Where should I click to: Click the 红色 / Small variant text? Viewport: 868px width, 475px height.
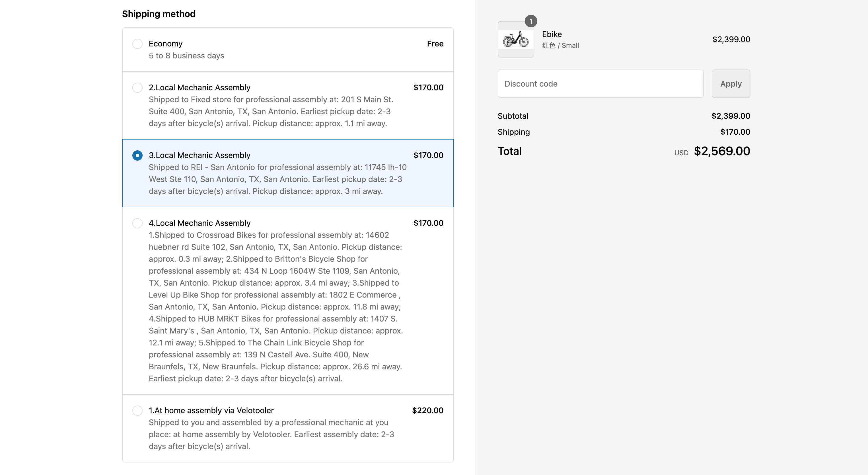560,46
